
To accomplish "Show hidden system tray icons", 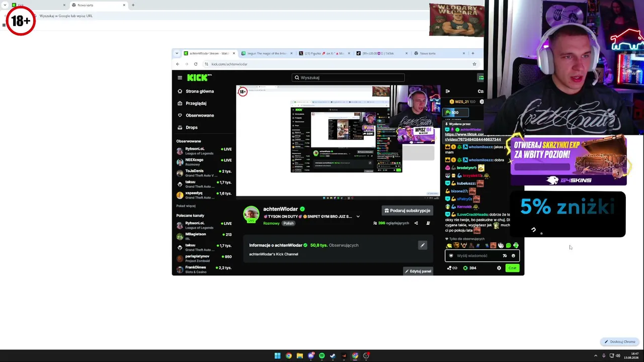I will [596, 356].
